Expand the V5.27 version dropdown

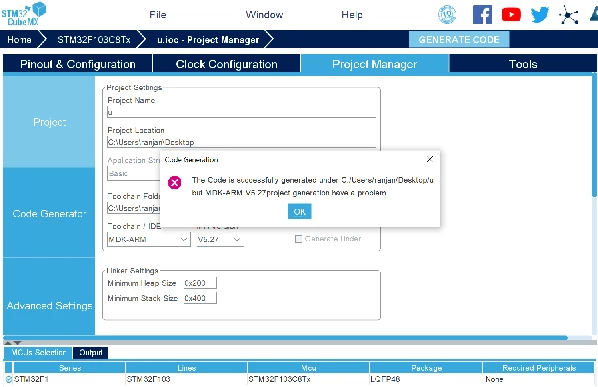220,239
